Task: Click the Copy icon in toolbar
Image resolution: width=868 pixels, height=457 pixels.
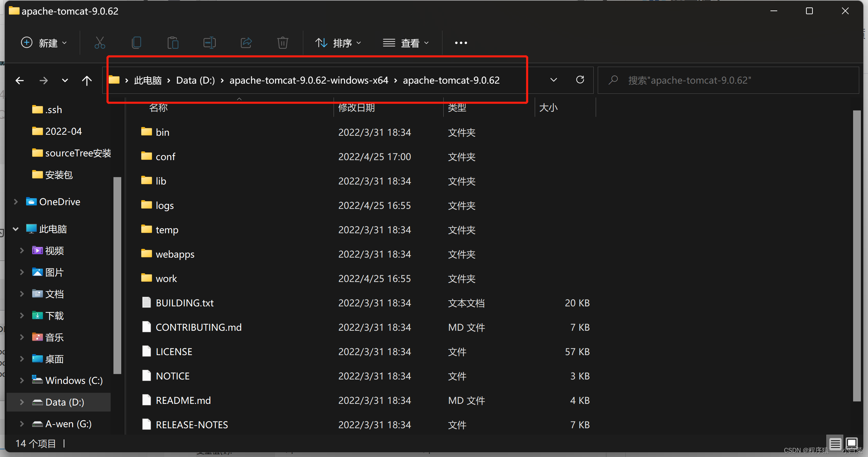Action: coord(136,43)
